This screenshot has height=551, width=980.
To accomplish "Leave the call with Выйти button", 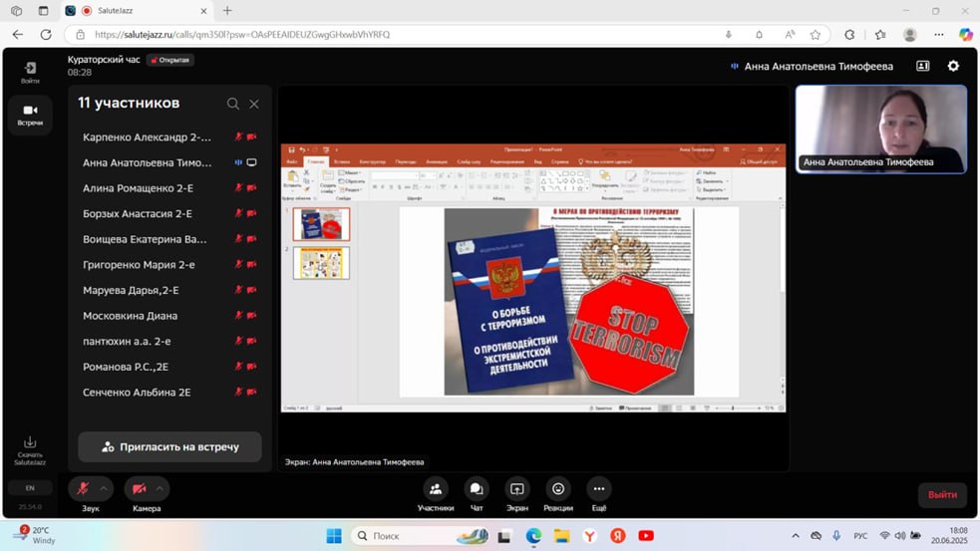I will [x=941, y=494].
